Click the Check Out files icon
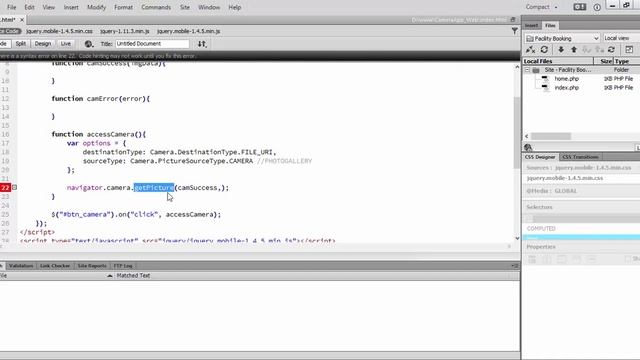The image size is (640, 360). pyautogui.click(x=587, y=49)
